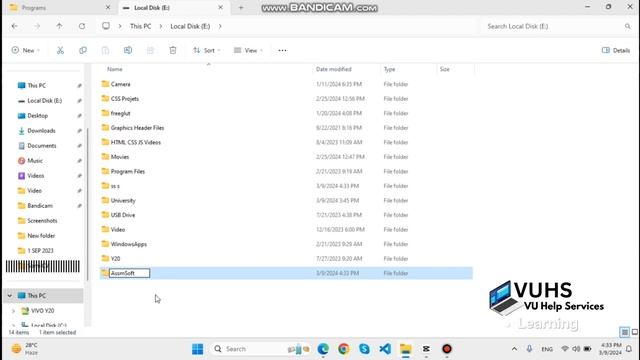Click the Rename icon in toolbar
Viewport: 640px width, 360px height.
tap(128, 50)
